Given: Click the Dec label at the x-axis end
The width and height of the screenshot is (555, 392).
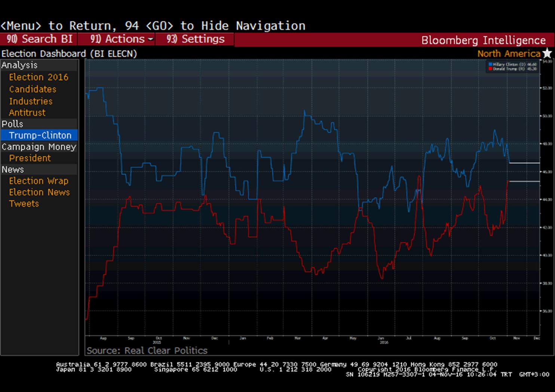Looking at the screenshot, I should 537,338.
